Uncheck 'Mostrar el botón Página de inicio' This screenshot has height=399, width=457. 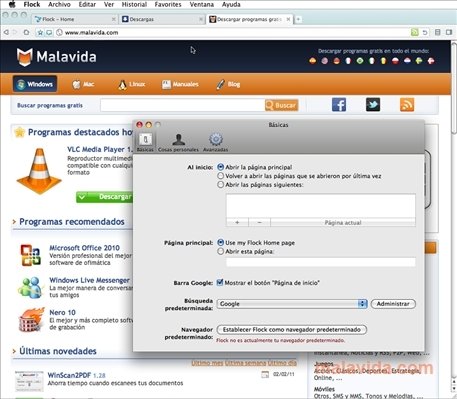click(x=220, y=283)
